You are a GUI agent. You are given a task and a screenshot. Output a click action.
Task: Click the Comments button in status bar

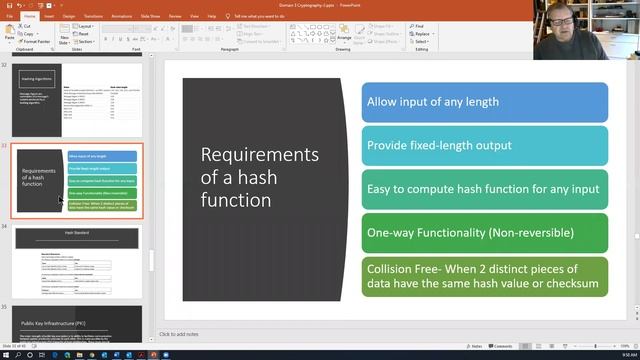500,346
